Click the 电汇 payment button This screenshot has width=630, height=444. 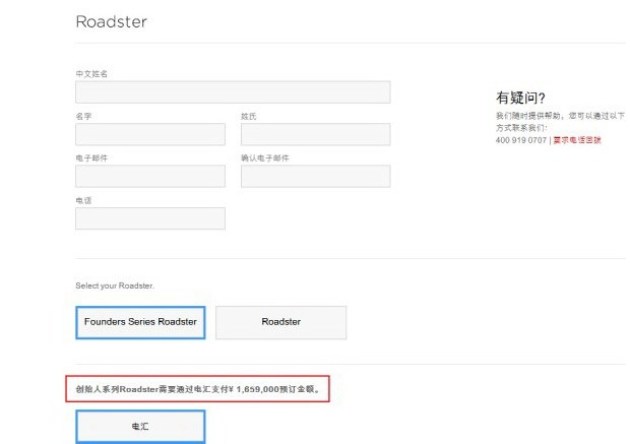(x=140, y=426)
